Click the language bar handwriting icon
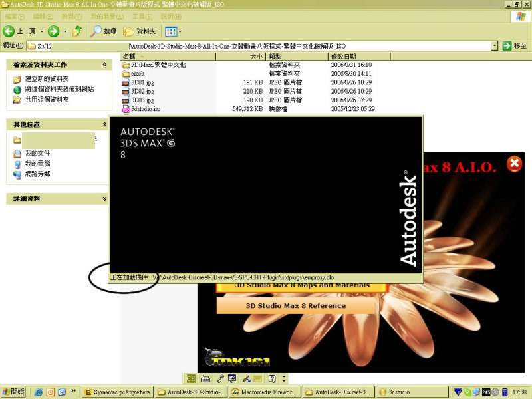Screen dimensions: 532x399 coord(247,378)
